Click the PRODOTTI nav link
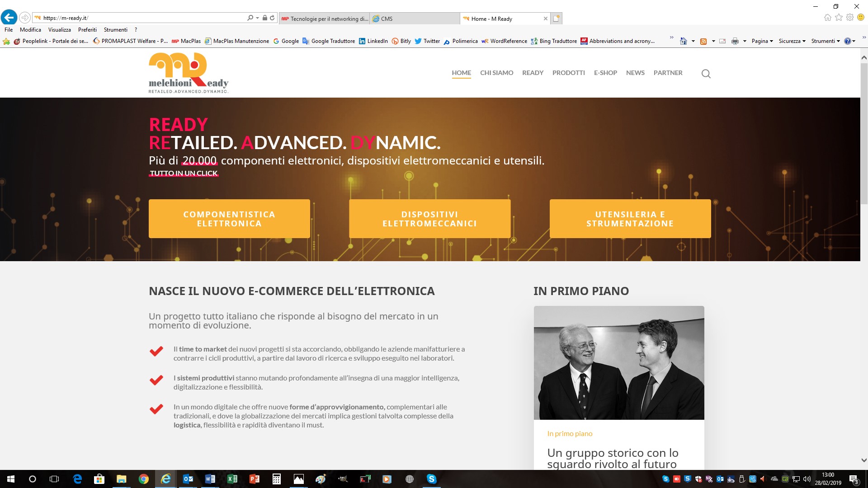The image size is (868, 488). (x=568, y=73)
